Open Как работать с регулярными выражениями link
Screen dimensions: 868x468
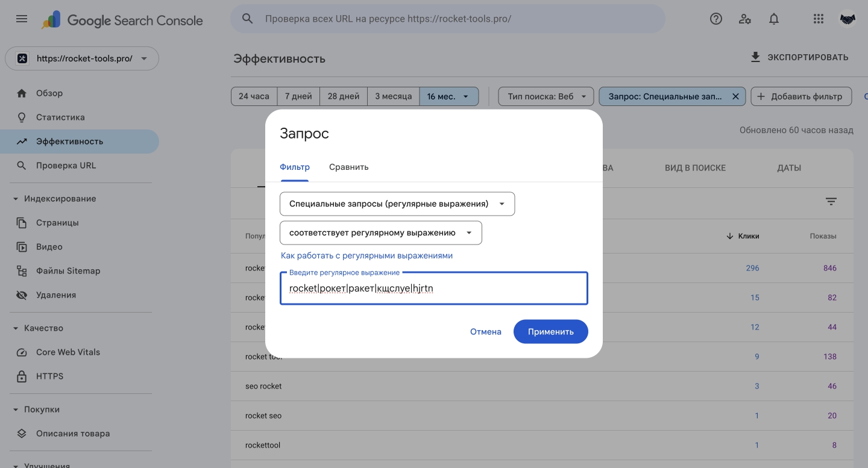point(366,255)
